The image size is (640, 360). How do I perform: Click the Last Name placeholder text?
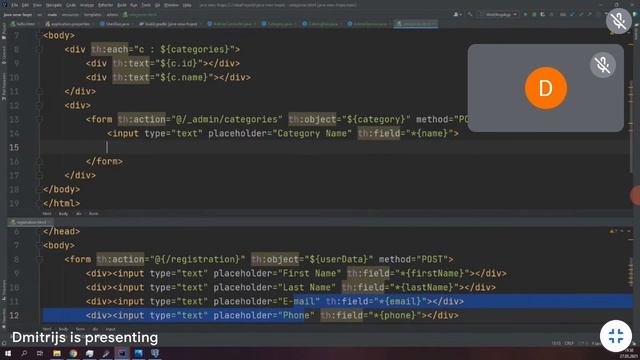pos(307,287)
